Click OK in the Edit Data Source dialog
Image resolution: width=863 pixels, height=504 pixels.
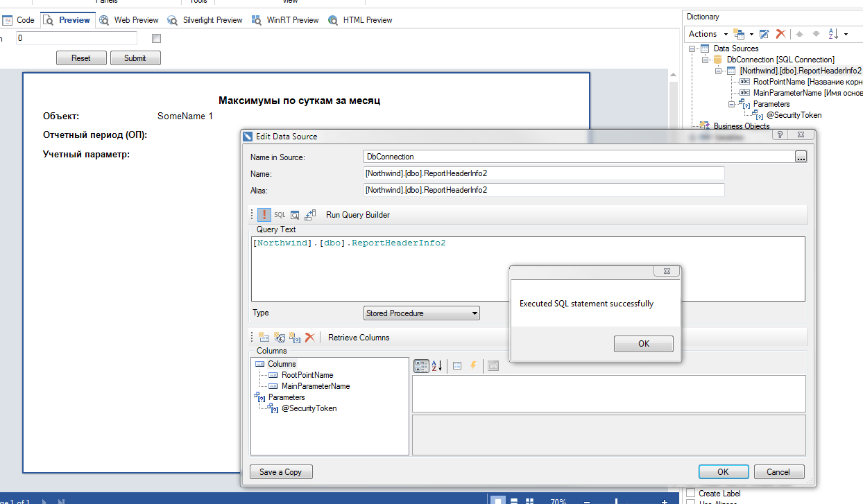pyautogui.click(x=723, y=472)
